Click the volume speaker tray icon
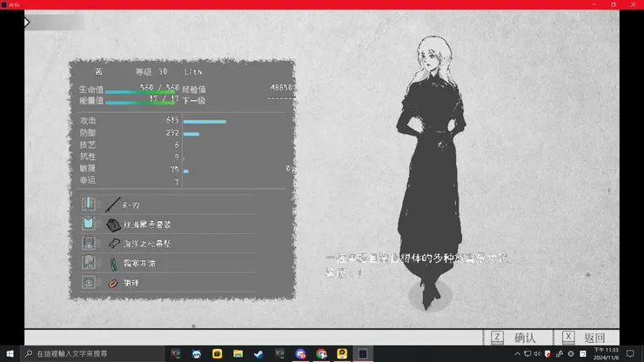The width and height of the screenshot is (644, 362). tap(537, 353)
